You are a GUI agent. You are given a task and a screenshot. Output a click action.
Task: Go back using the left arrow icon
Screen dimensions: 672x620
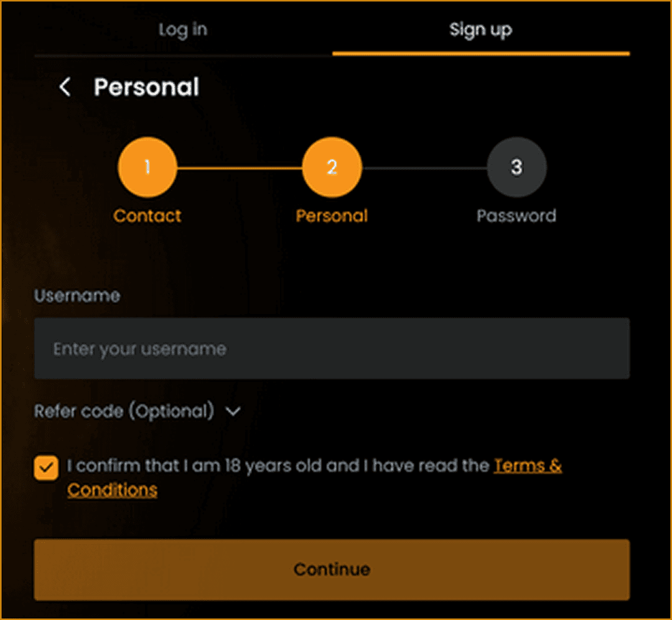[x=65, y=87]
